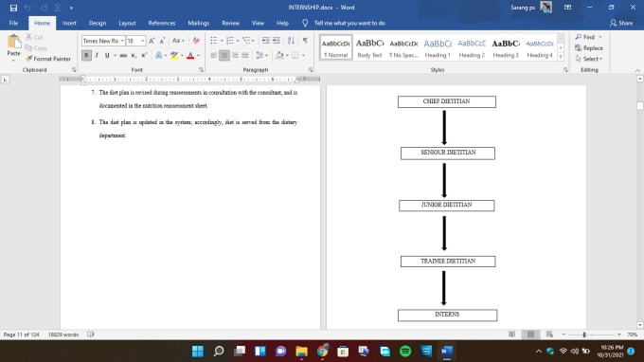Screen dimensions: 644x362
Task: Decrease font size with Shrink Font
Action: (x=162, y=41)
